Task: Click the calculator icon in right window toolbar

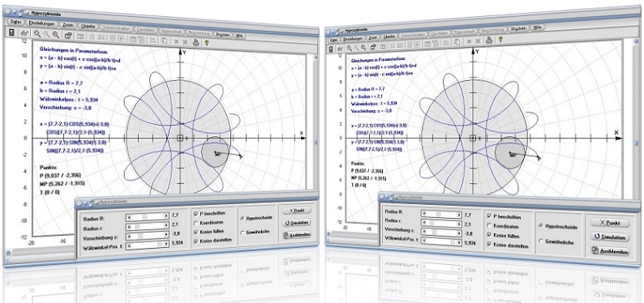Action: [330, 49]
